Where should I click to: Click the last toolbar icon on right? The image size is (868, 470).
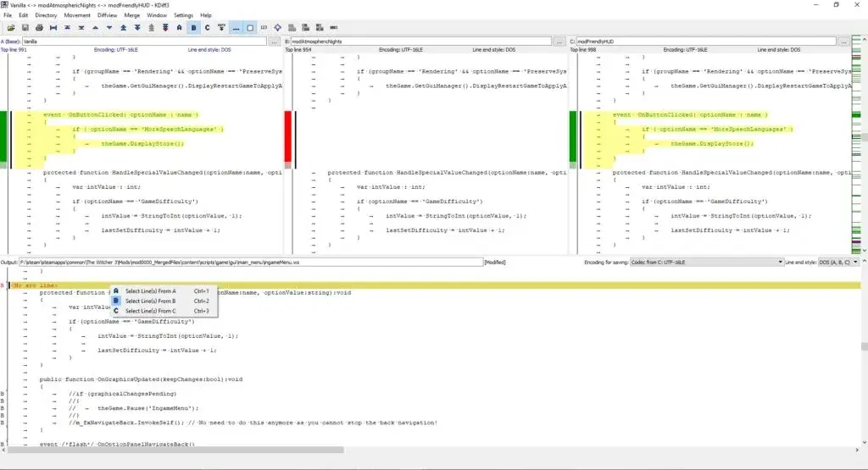[x=334, y=27]
